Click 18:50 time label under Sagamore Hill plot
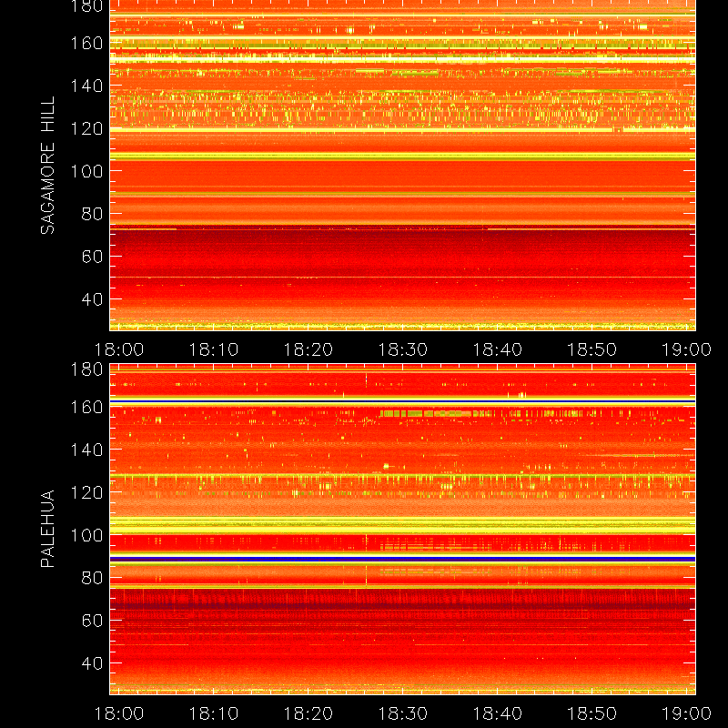 tap(592, 349)
